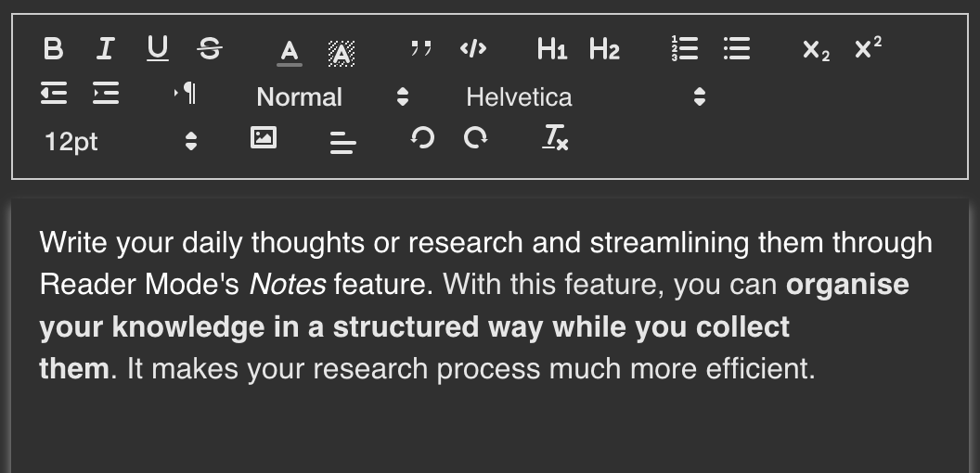Open the 12pt font size dropdown
This screenshot has height=473, width=980.
coord(121,141)
